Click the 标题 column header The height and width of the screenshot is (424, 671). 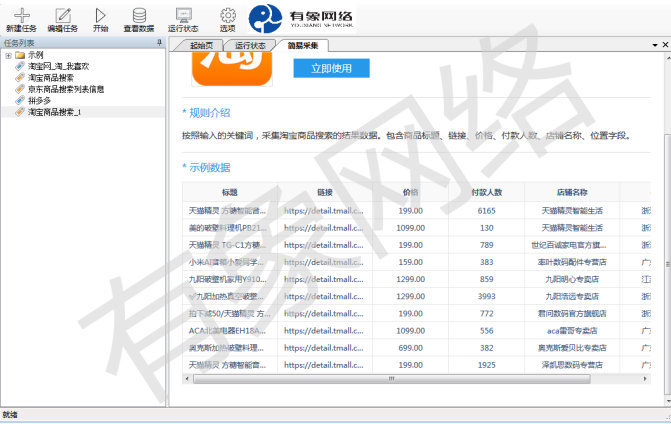point(230,193)
